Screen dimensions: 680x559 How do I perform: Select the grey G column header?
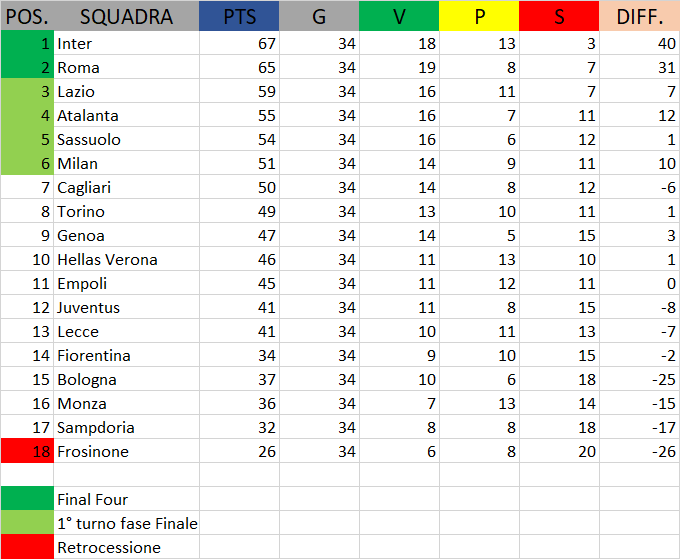[319, 17]
